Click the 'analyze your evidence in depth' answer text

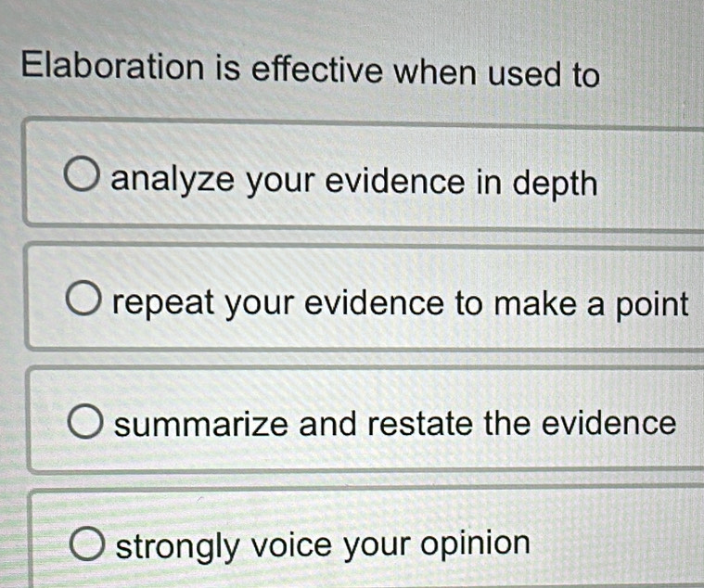point(355,182)
